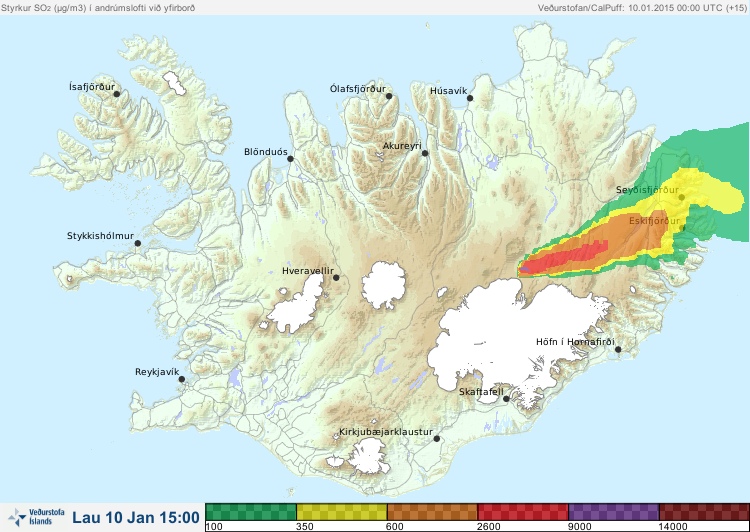This screenshot has width=750, height=532.
Task: Click the Ólafsfjörður marker dot
Action: [389, 96]
